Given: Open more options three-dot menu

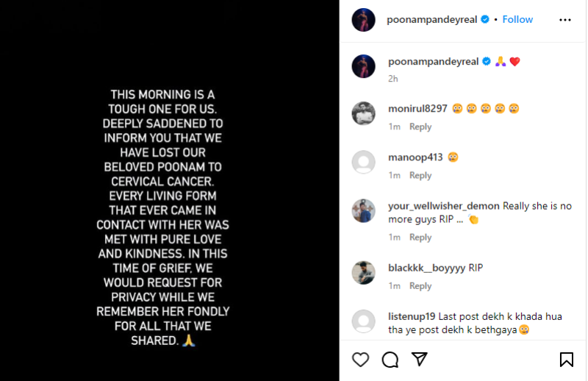Looking at the screenshot, I should click(564, 20).
